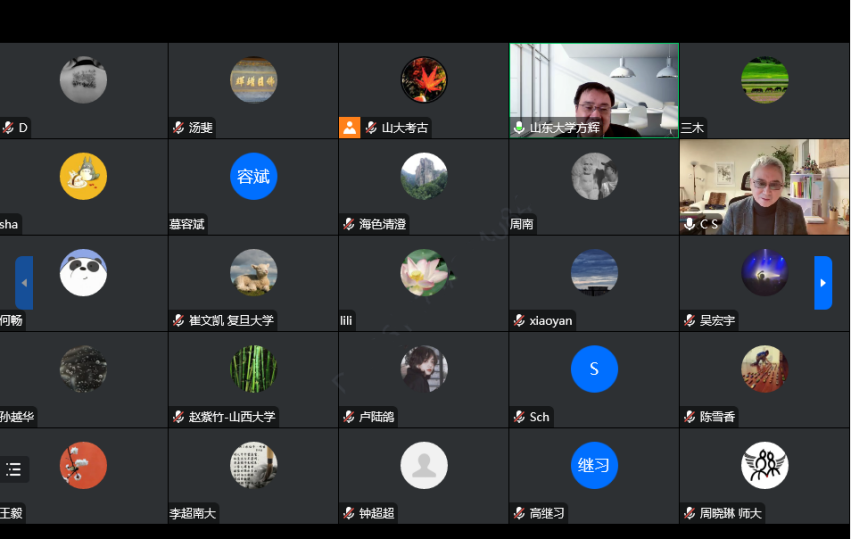Select the blue S avatar of Sch
The image size is (851, 539).
point(594,369)
